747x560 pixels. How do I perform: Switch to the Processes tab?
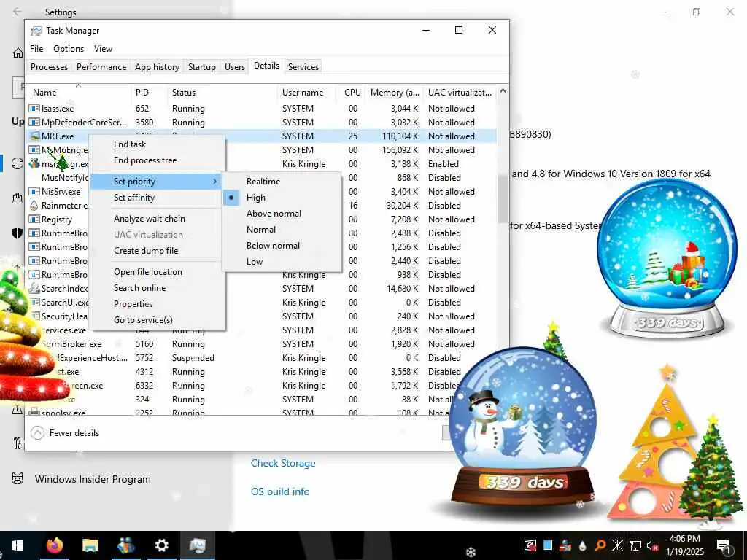49,67
